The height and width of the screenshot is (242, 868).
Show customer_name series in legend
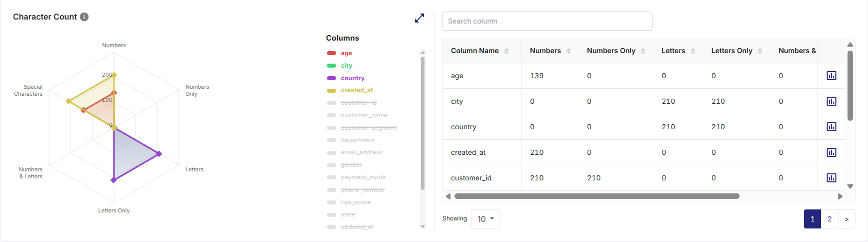pos(357,115)
